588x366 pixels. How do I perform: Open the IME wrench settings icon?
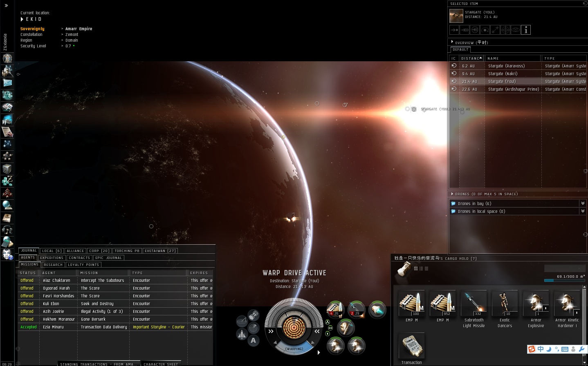(581, 349)
